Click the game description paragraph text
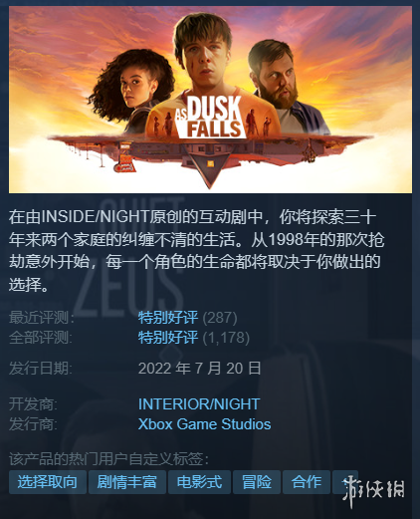420x519 pixels. pos(196,251)
